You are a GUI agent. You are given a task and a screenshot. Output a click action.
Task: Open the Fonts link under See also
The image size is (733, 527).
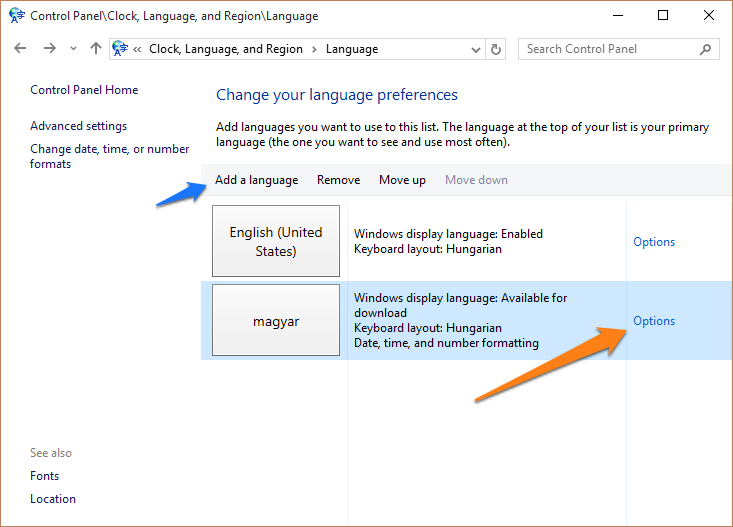tap(44, 476)
